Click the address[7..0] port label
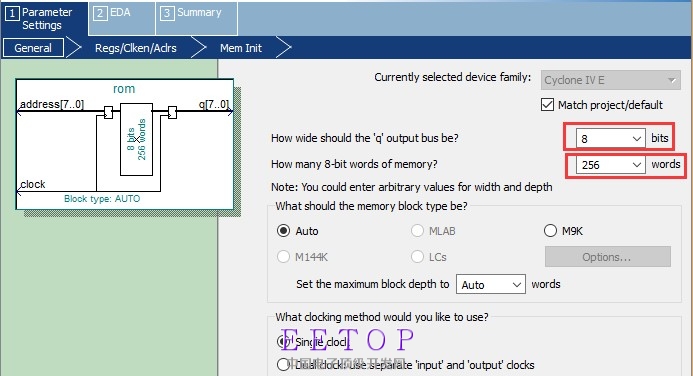 pos(52,104)
